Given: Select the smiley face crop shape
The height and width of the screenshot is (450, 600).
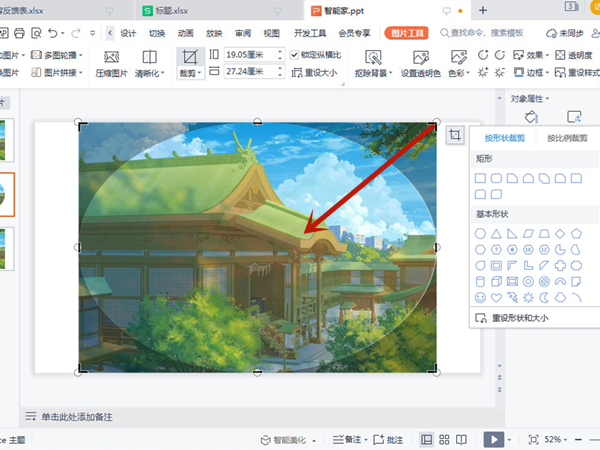Looking at the screenshot, I should tap(481, 298).
